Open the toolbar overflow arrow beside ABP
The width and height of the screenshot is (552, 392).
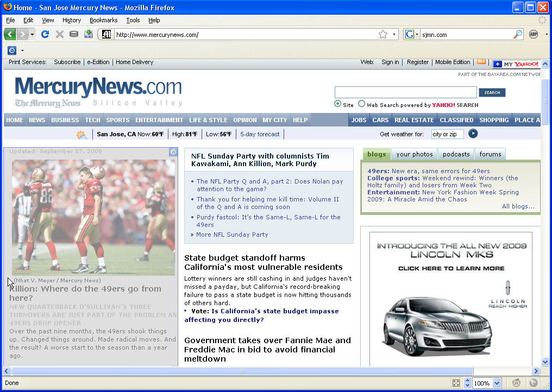click(547, 35)
